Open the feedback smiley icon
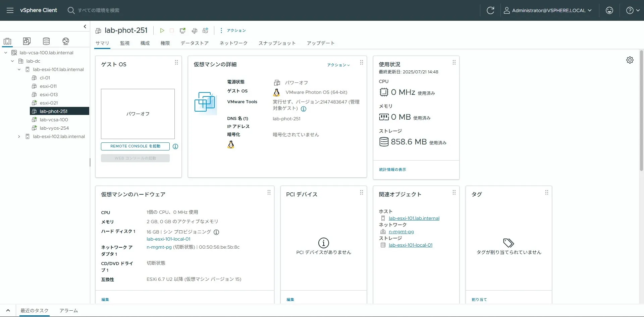This screenshot has width=644, height=317. click(x=609, y=10)
